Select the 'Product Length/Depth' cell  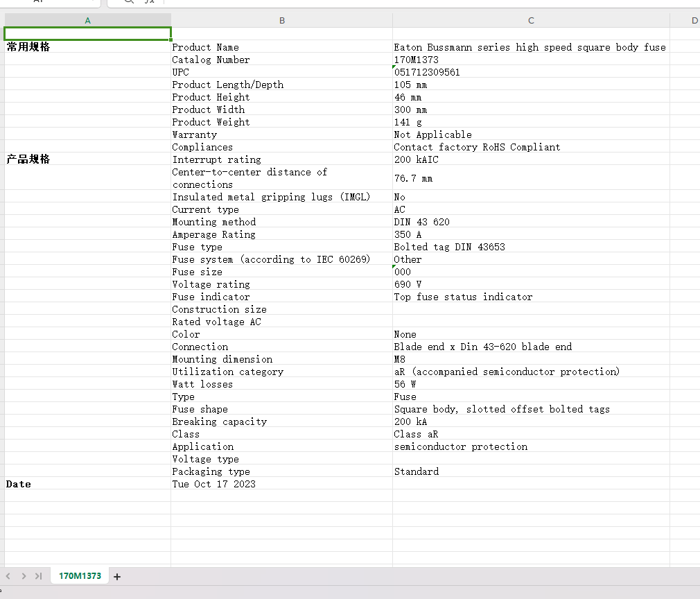coord(281,85)
